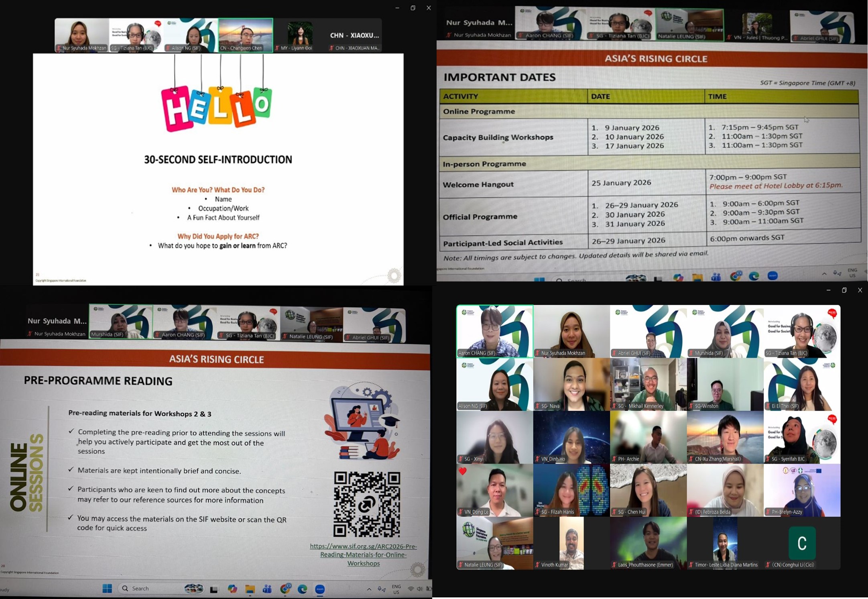Click the "IMPORTANT DATES" heading
This screenshot has height=599, width=868.
(x=500, y=77)
